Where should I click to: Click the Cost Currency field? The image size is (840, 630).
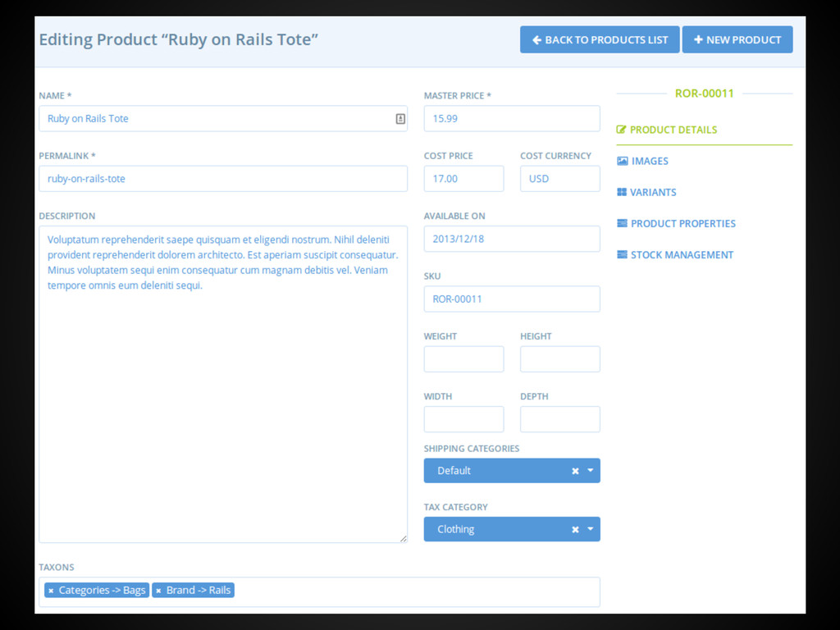(559, 178)
